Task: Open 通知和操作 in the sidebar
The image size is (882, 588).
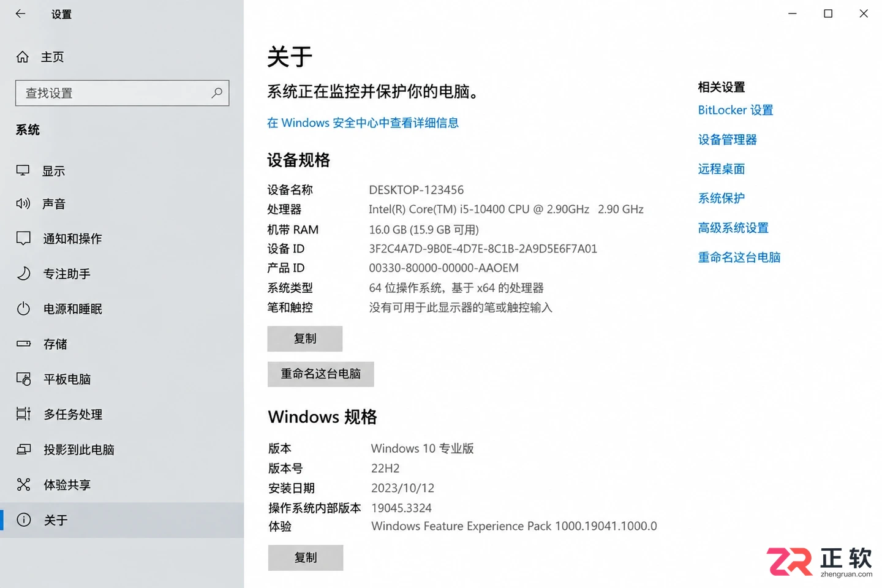Action: [x=122, y=239]
